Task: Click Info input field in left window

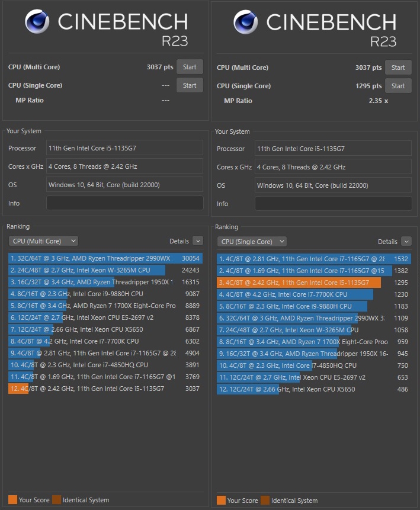Action: (x=125, y=203)
